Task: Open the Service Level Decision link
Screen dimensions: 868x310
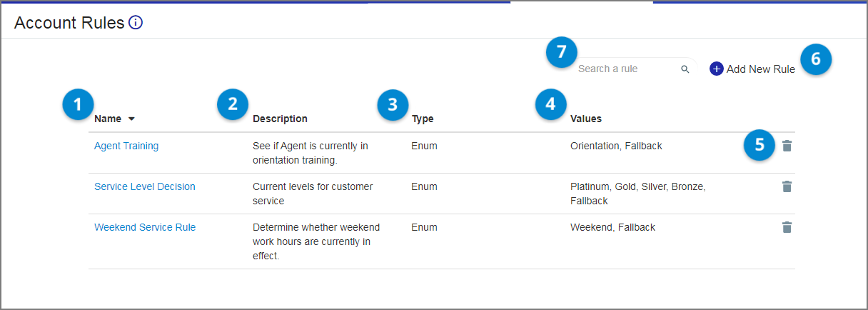Action: [x=145, y=186]
